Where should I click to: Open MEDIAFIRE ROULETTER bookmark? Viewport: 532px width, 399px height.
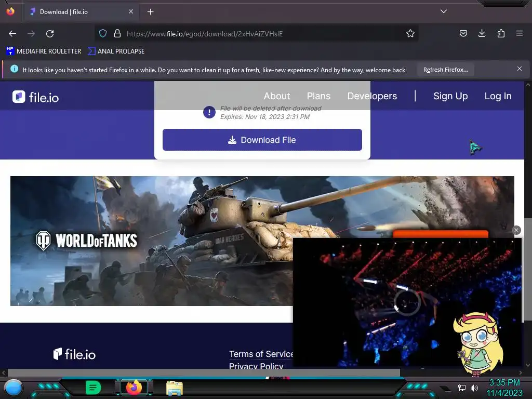[x=44, y=51]
